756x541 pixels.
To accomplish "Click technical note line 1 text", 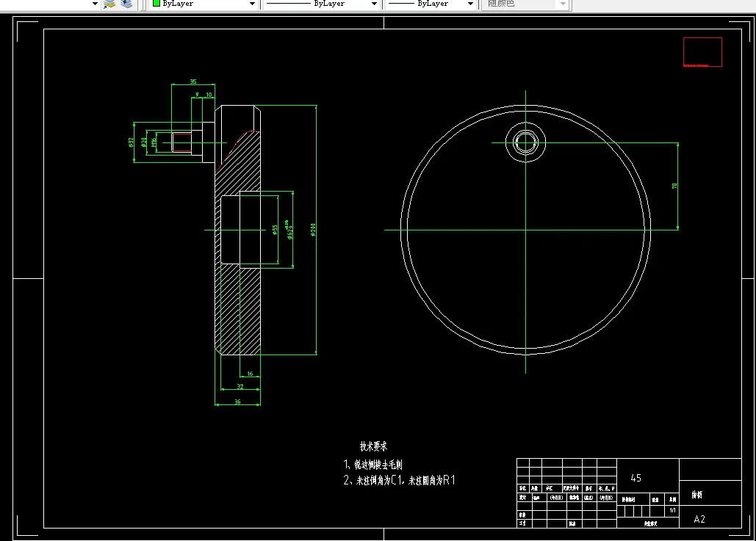I will click(x=372, y=465).
